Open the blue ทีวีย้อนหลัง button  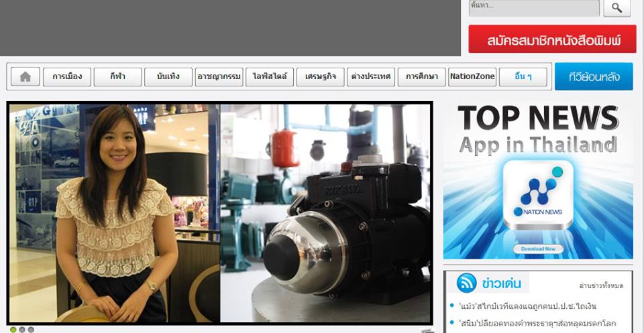(594, 76)
